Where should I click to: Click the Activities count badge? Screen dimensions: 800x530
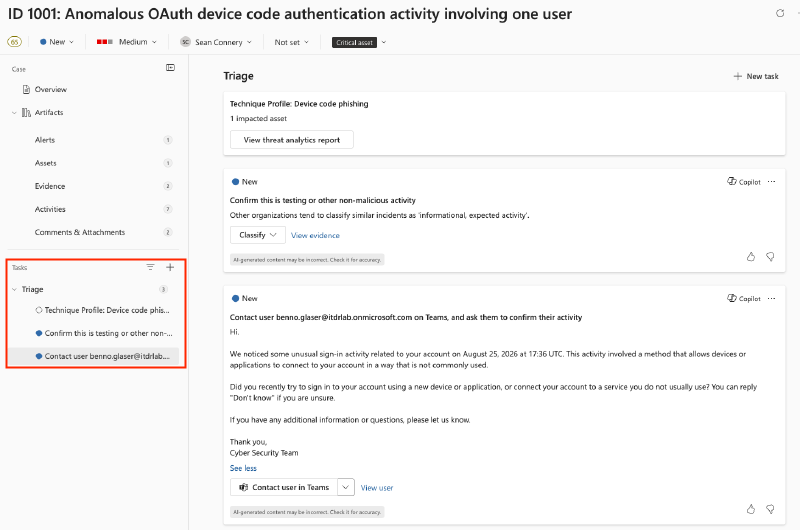(x=168, y=209)
